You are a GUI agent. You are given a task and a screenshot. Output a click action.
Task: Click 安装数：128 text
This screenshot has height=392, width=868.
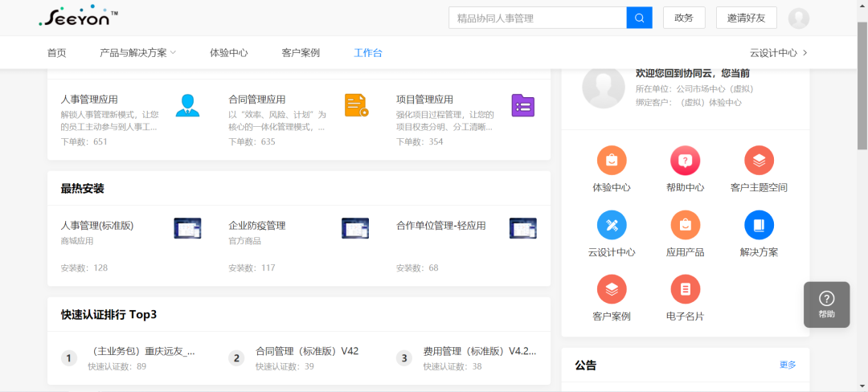point(84,267)
